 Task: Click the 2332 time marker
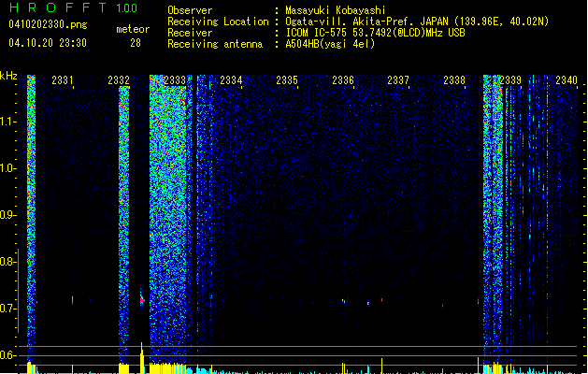click(x=119, y=80)
